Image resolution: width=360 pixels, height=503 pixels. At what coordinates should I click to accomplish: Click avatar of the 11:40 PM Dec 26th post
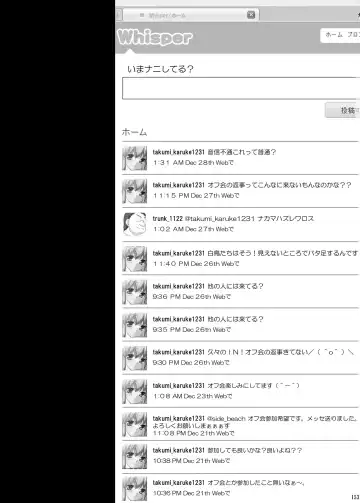(x=135, y=259)
